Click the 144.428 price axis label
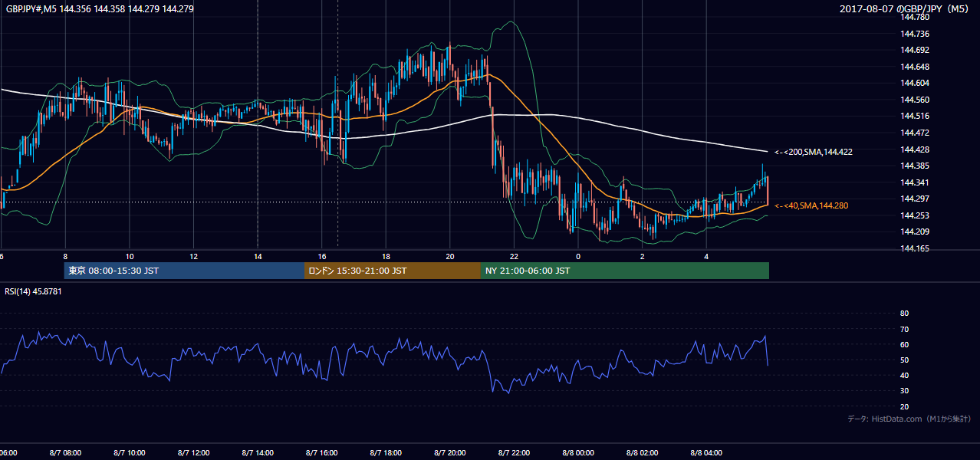980x460 pixels. (915, 149)
